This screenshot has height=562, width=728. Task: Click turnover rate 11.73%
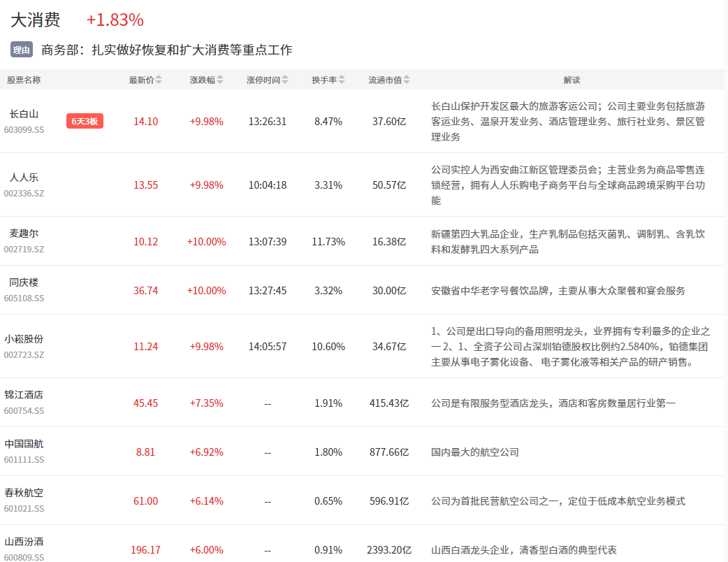[328, 242]
